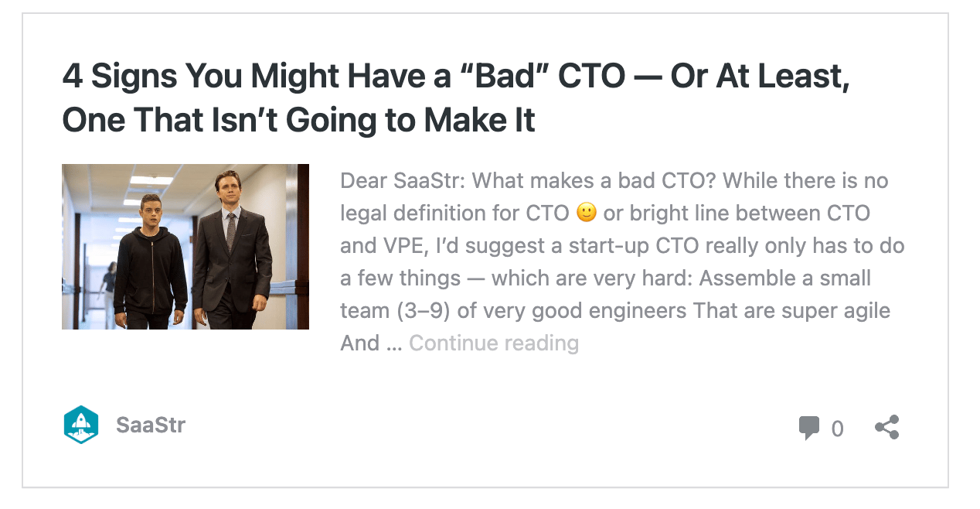The image size is (980, 509).
Task: Follow the "Continue reading" link
Action: [x=494, y=343]
